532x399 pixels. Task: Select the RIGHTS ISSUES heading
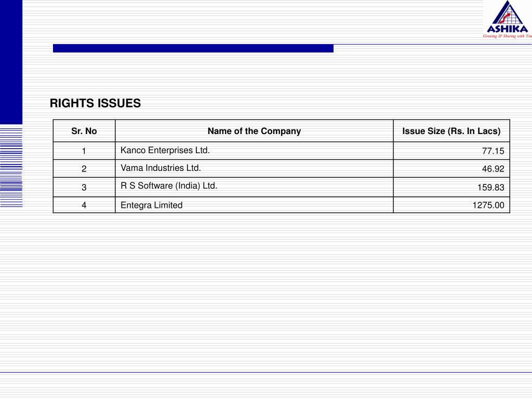[x=95, y=103]
